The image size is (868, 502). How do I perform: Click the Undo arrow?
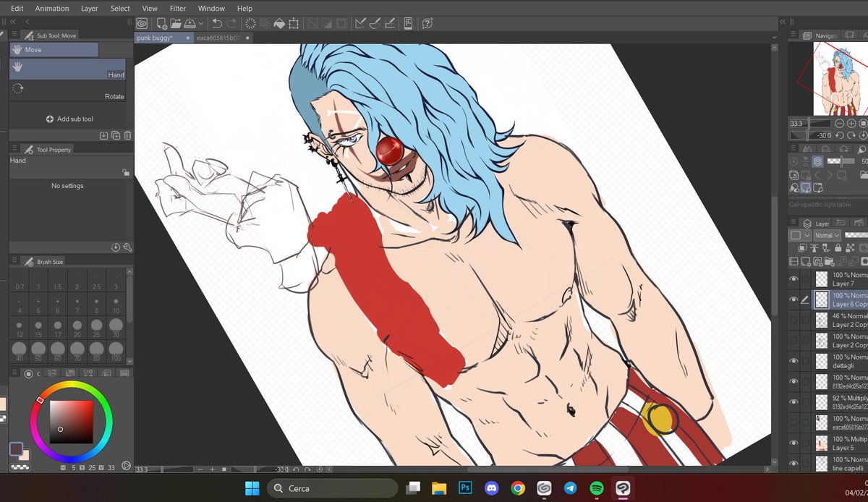pyautogui.click(x=216, y=23)
